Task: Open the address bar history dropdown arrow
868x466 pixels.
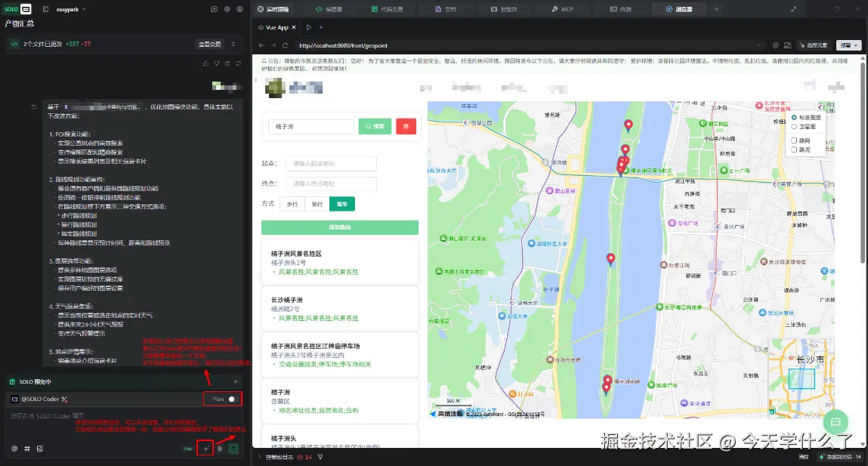Action: pyautogui.click(x=759, y=45)
